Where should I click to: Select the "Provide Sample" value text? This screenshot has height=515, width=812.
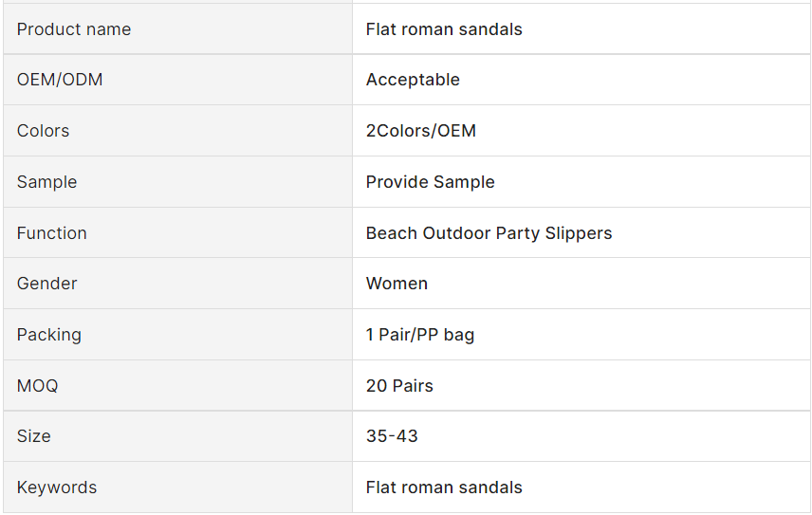click(x=431, y=182)
